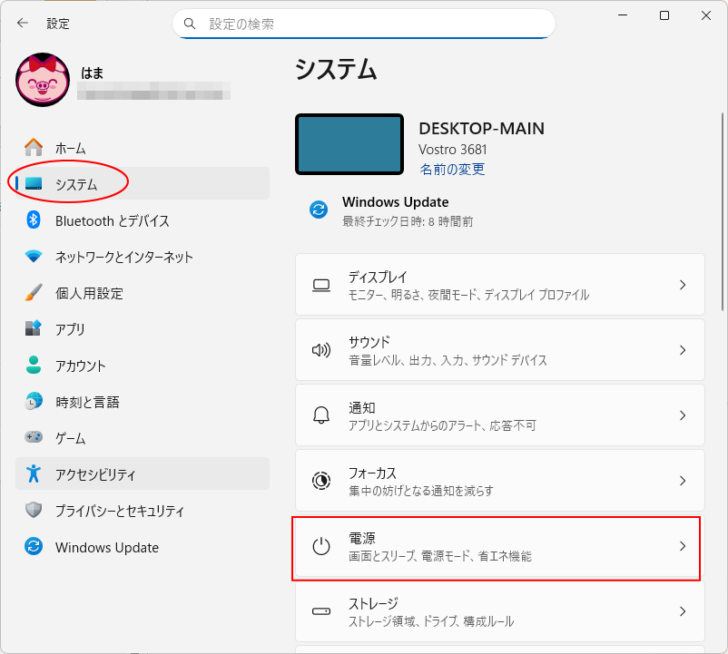Click the privacy shield icon
This screenshot has width=728, height=654.
33,510
